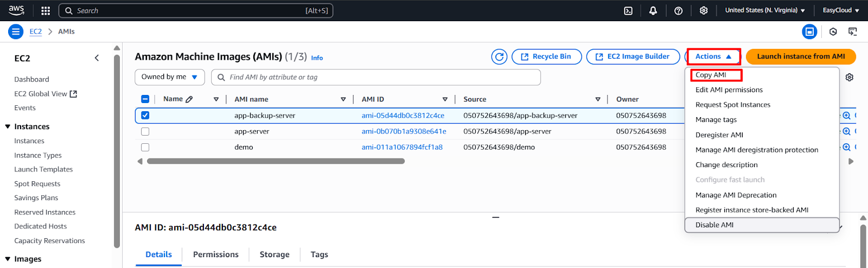This screenshot has height=268, width=868.
Task: Open AMI link ami-05d44db0c3812c4ce
Action: pos(403,116)
